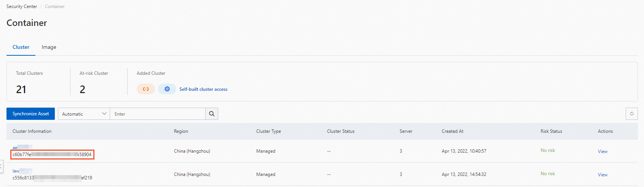Click cluster ID starting with c60b77fe
Screen dimensions: 644x187
[x=52, y=155]
